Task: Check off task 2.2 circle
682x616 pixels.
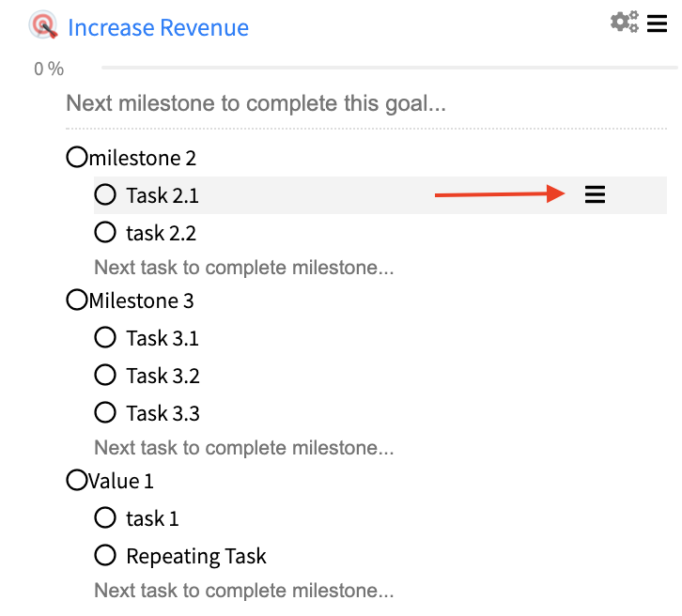Action: point(105,232)
